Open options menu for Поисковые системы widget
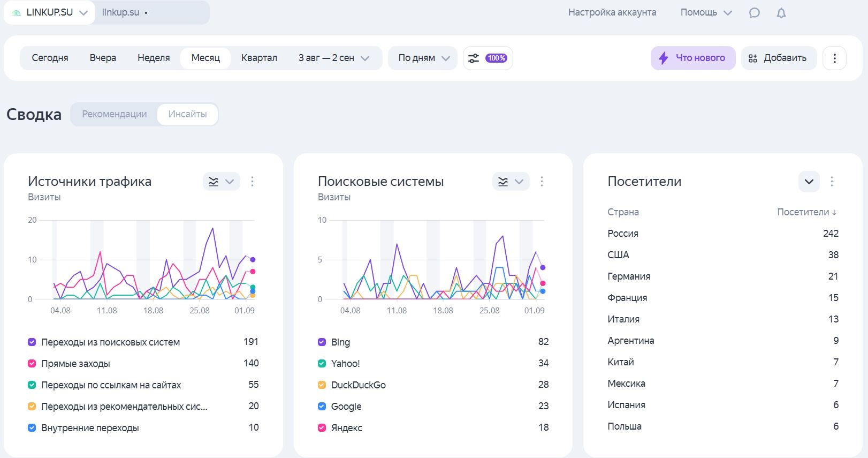This screenshot has height=458, width=868. pyautogui.click(x=542, y=182)
